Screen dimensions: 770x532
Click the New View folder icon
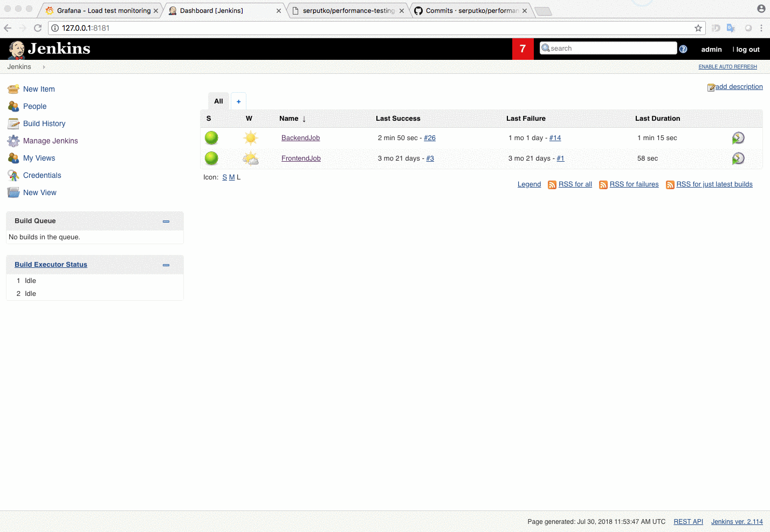click(13, 192)
